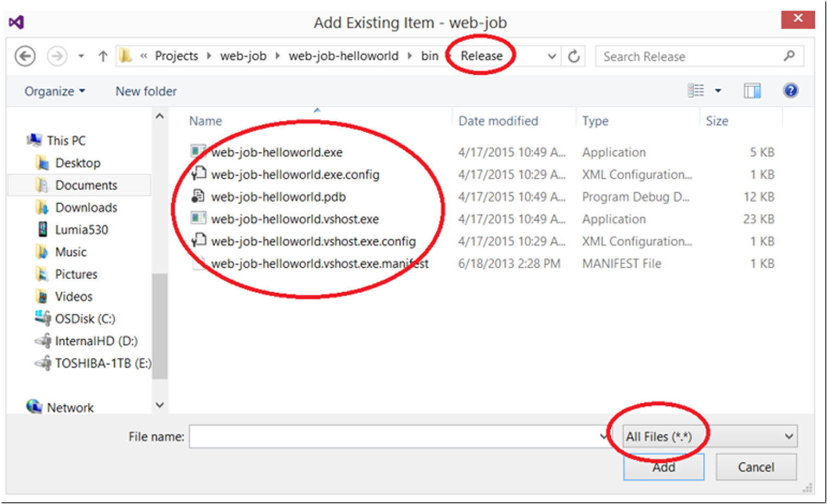Sort by Date modified column
This screenshot has height=504, width=827.
[x=498, y=121]
